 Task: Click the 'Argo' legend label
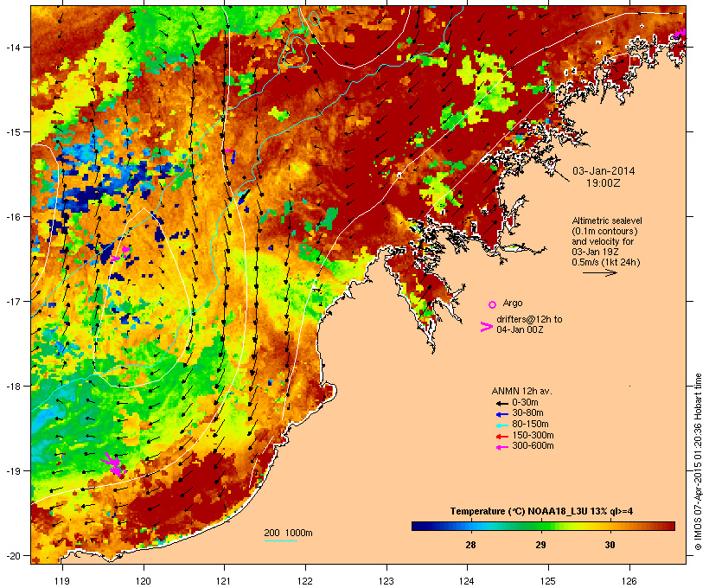(513, 303)
